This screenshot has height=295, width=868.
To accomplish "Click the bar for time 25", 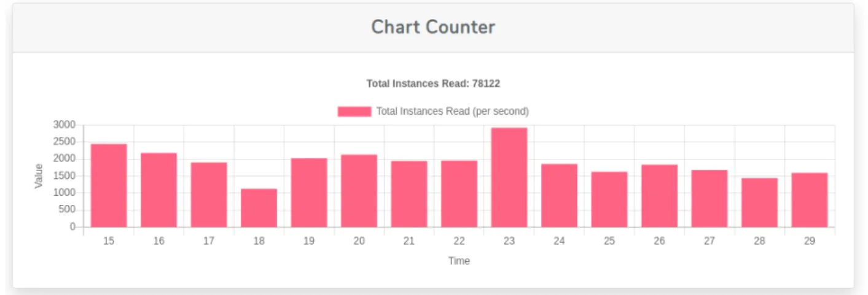I will [609, 199].
